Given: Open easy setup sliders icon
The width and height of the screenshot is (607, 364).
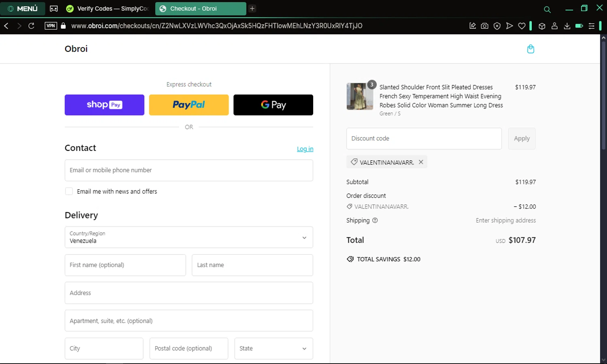Looking at the screenshot, I should (592, 26).
